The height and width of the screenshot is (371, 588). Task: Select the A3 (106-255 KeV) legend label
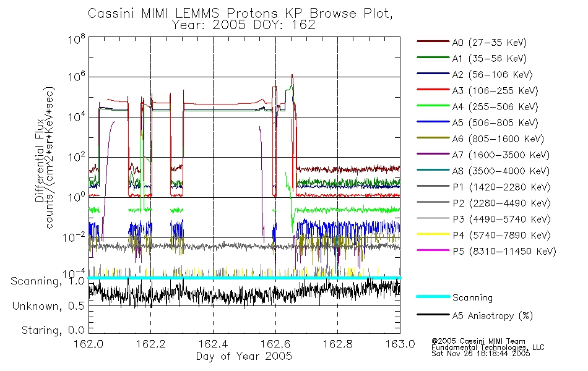pyautogui.click(x=495, y=91)
